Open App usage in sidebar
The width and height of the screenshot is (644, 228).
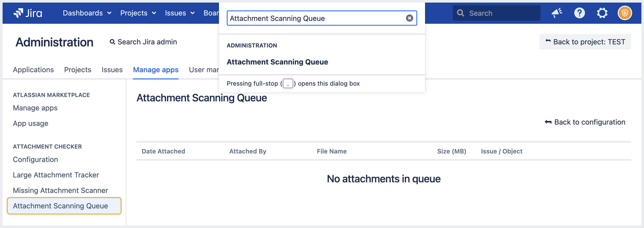30,123
